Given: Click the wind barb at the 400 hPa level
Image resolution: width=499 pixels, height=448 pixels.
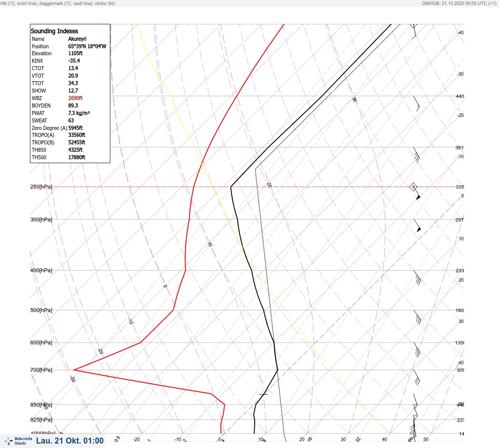Looking at the screenshot, I should point(417,278).
